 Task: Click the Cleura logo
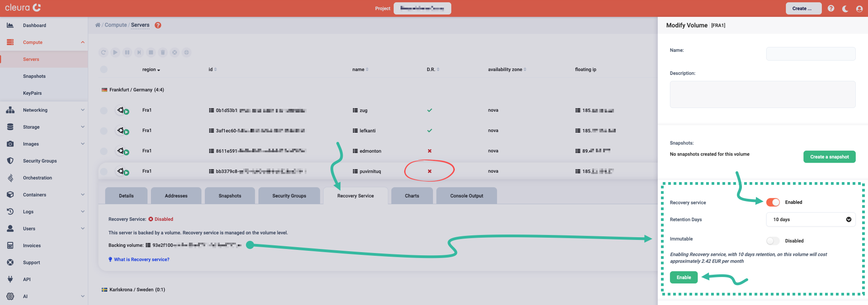[x=23, y=8]
